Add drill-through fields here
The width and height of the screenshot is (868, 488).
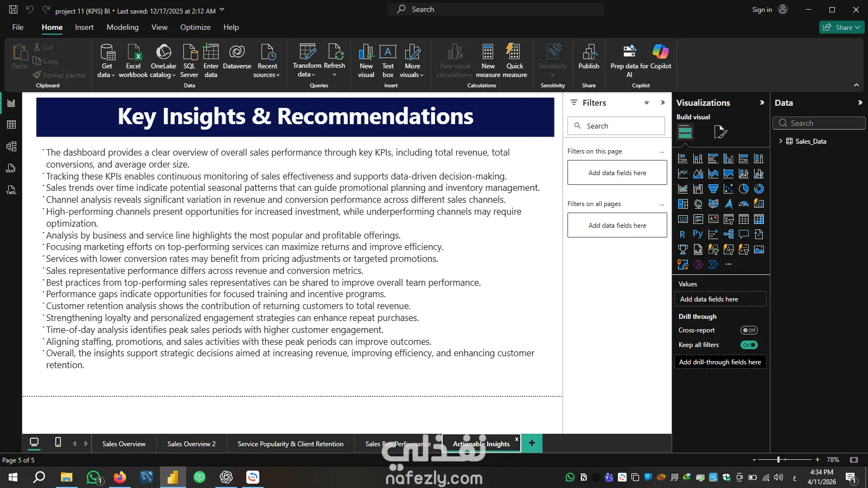pos(720,362)
